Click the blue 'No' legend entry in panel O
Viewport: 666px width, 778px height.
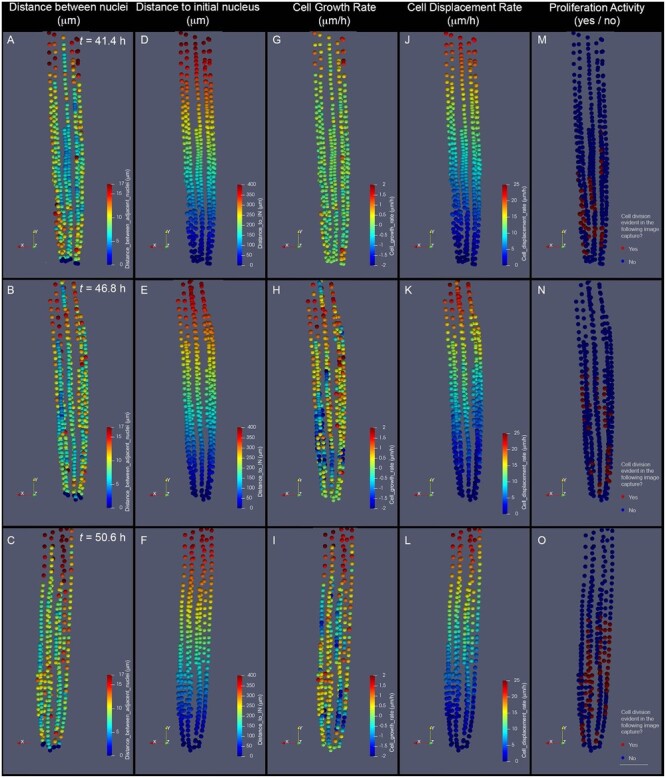628,758
